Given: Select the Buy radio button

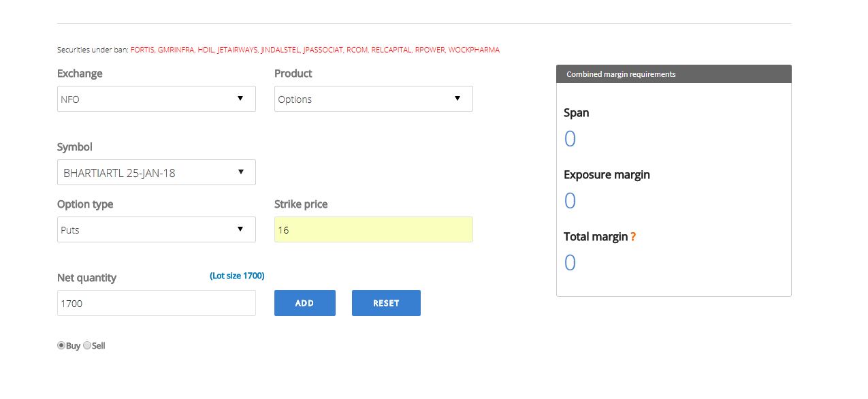Looking at the screenshot, I should click(x=61, y=346).
